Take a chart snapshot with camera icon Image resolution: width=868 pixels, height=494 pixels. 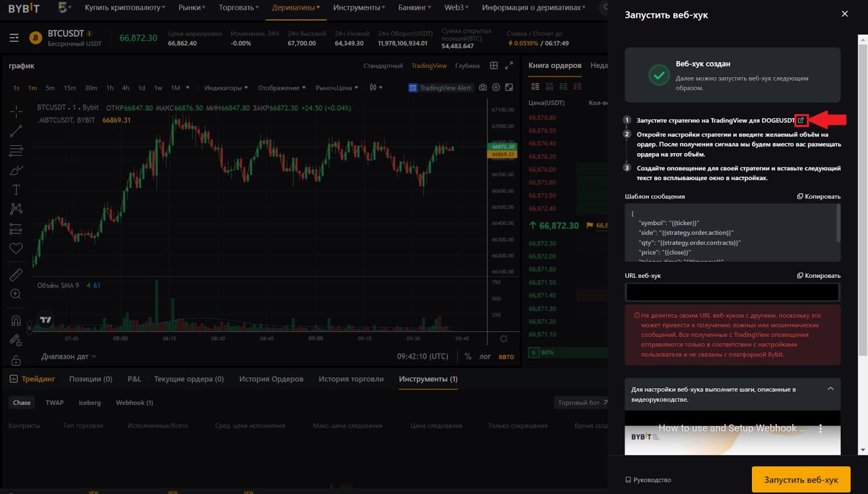tap(483, 87)
